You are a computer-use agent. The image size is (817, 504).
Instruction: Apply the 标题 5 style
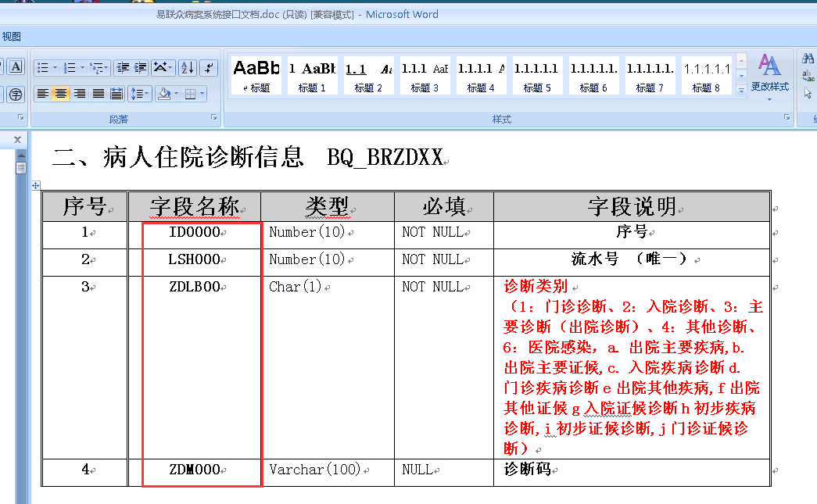[x=537, y=76]
